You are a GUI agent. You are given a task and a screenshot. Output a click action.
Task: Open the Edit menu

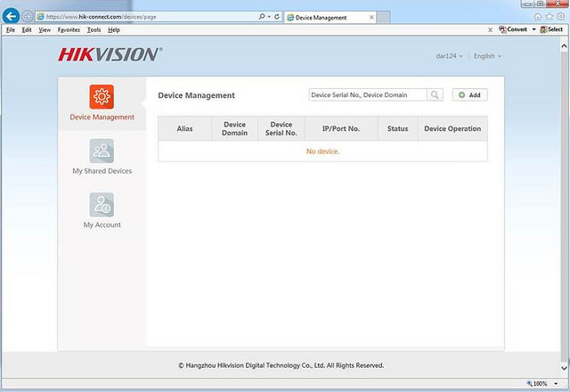pyautogui.click(x=27, y=29)
